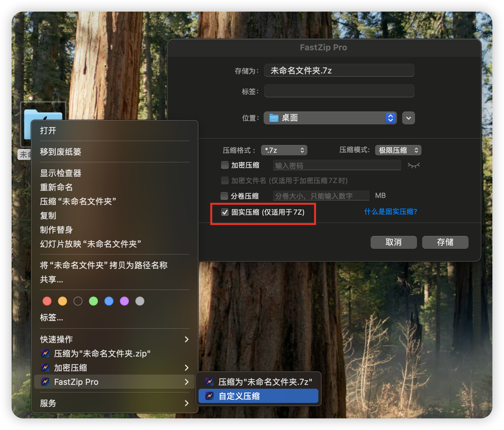Click the desktop folder icon in 位置 selector

click(x=274, y=118)
